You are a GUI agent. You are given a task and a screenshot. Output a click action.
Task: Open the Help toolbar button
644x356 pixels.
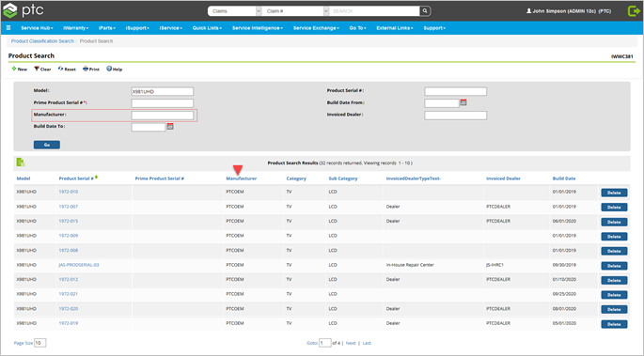(x=114, y=69)
